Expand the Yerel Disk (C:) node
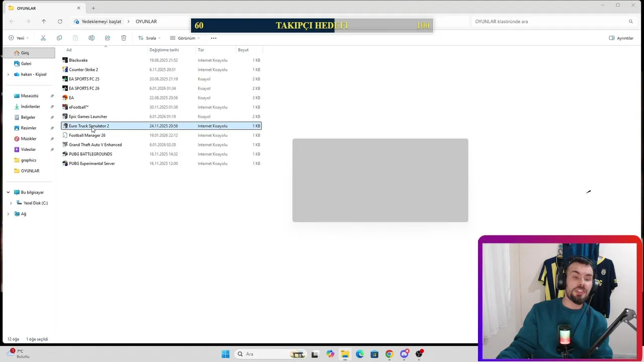Viewport: 644px width, 362px height. [11, 203]
